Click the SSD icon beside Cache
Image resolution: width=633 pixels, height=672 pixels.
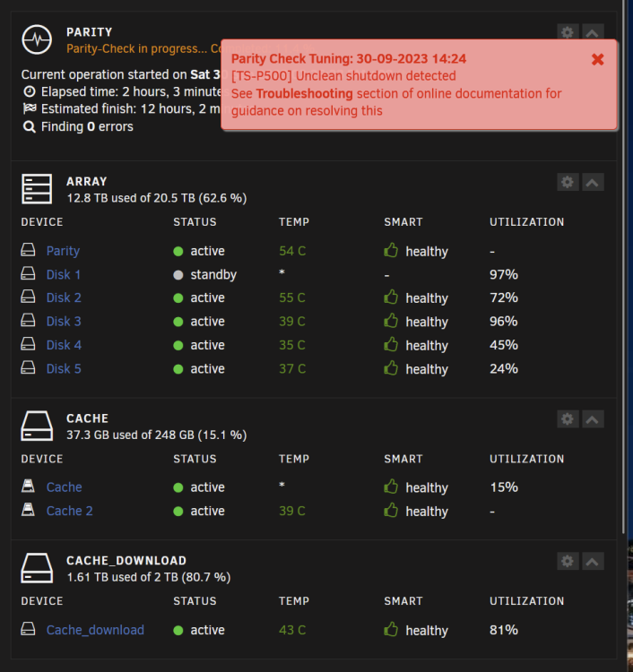[29, 486]
